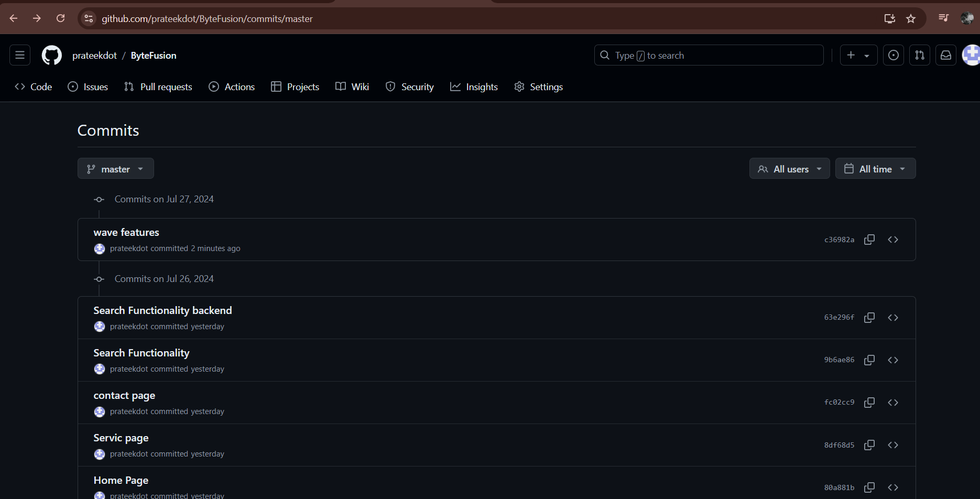Image resolution: width=980 pixels, height=499 pixels.
Task: Expand the All time date filter
Action: click(x=876, y=168)
